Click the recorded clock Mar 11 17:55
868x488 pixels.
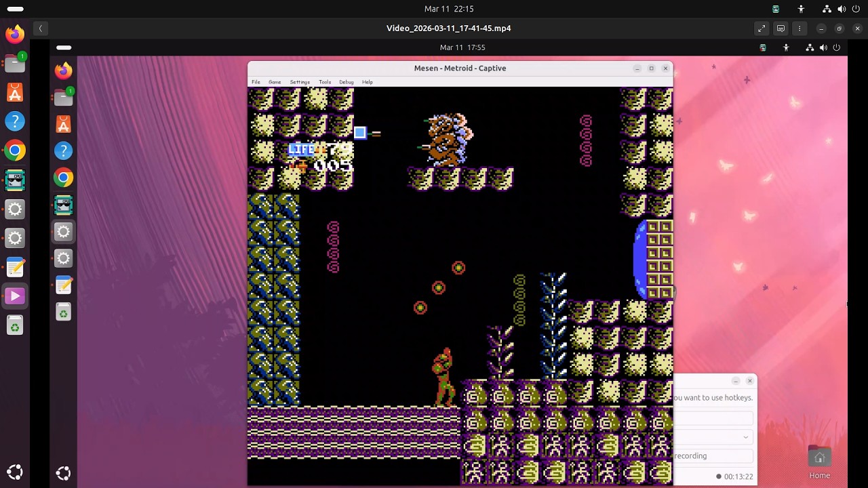click(462, 47)
